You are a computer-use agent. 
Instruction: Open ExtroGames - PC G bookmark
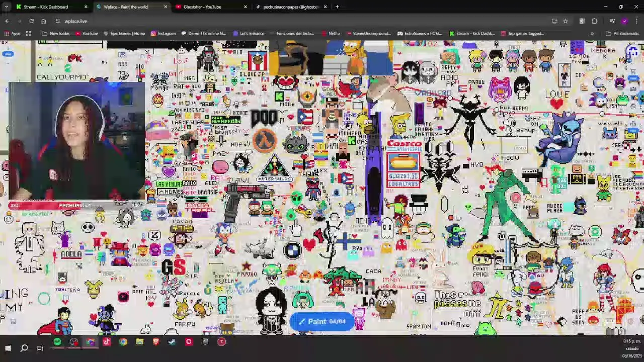pos(419,34)
